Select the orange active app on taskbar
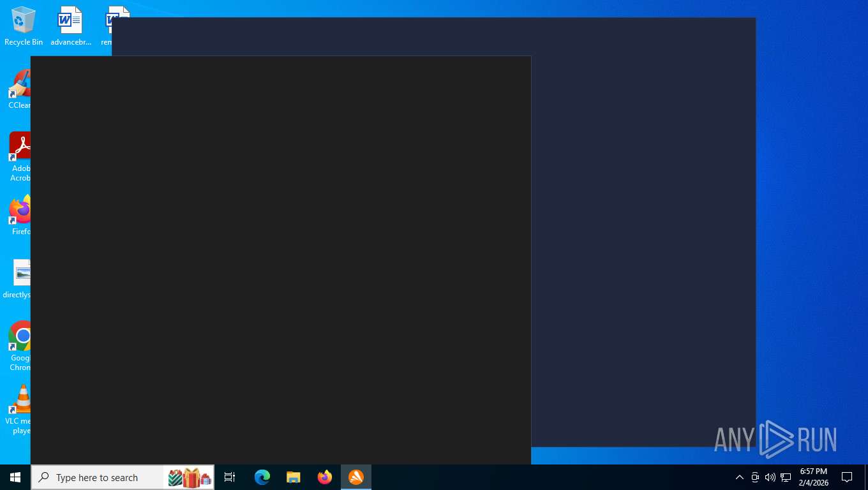Image resolution: width=868 pixels, height=490 pixels. 356,477
